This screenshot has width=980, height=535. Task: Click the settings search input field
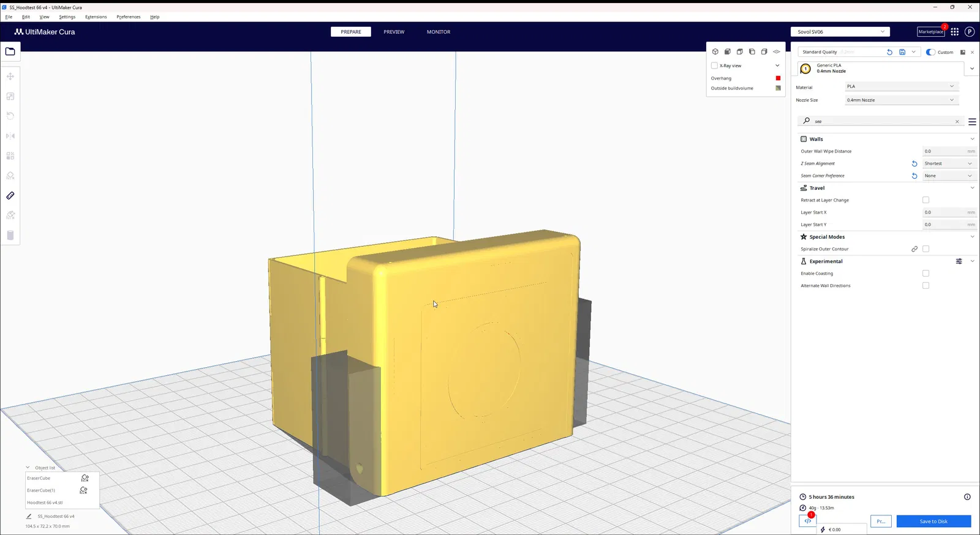click(882, 121)
